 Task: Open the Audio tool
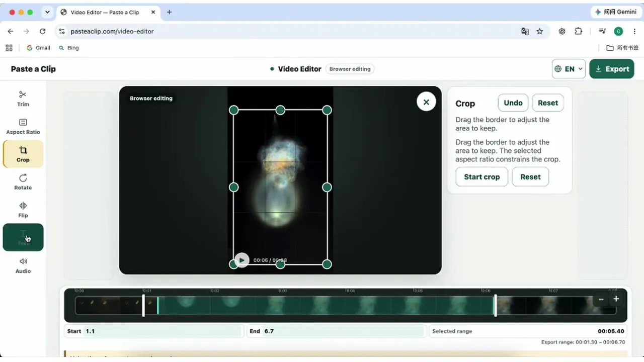click(x=23, y=265)
